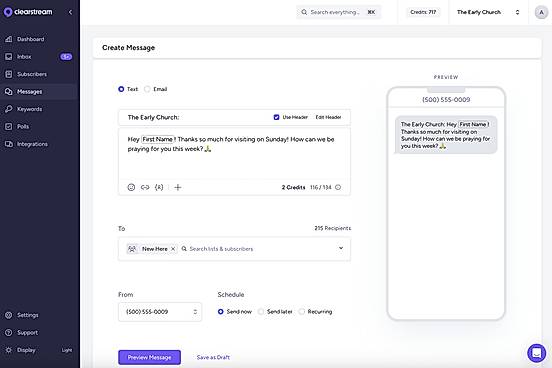This screenshot has width=552, height=368.
Task: Click the Preview Message button
Action: click(x=149, y=357)
